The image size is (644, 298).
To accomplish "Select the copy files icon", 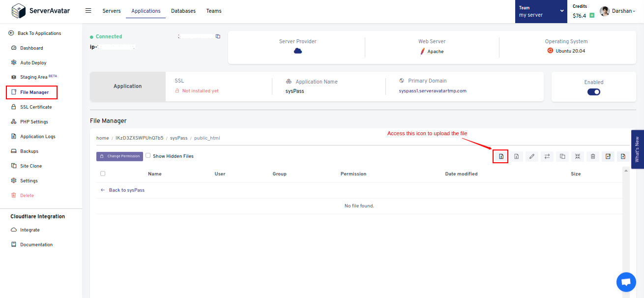I will (562, 156).
